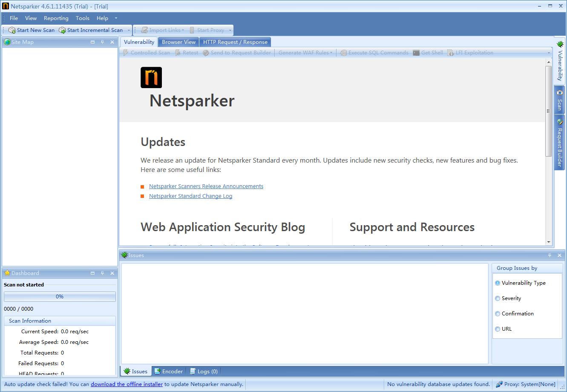The height and width of the screenshot is (392, 567).
Task: Click the Execute SQL Commands icon
Action: pos(343,53)
